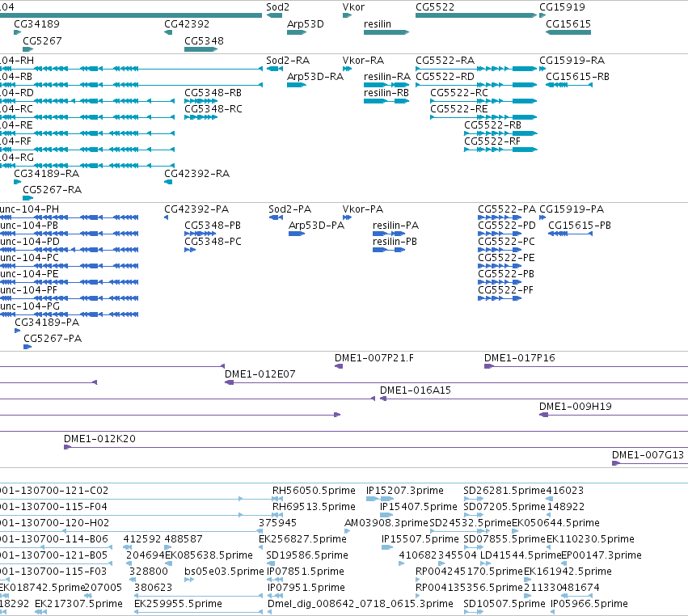Select the CG5267-PA protein label
This screenshot has height=616, width=688.
(x=53, y=338)
